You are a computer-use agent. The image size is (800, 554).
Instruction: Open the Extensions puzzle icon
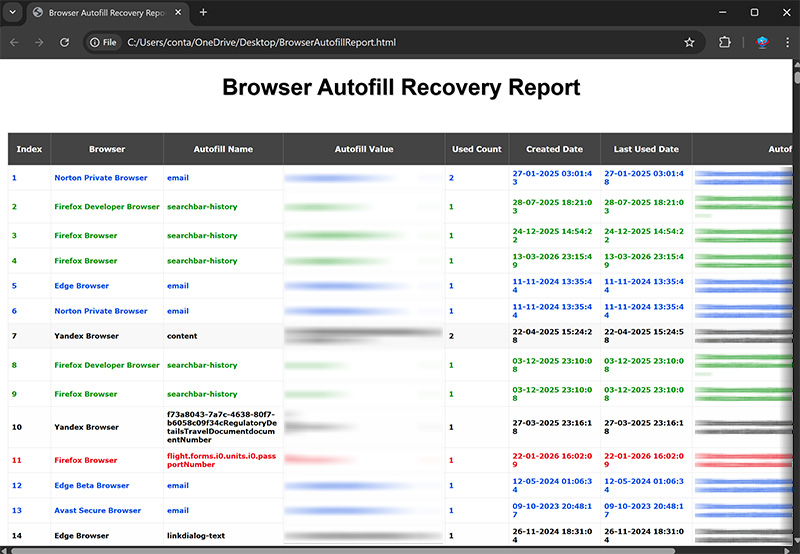coord(725,43)
